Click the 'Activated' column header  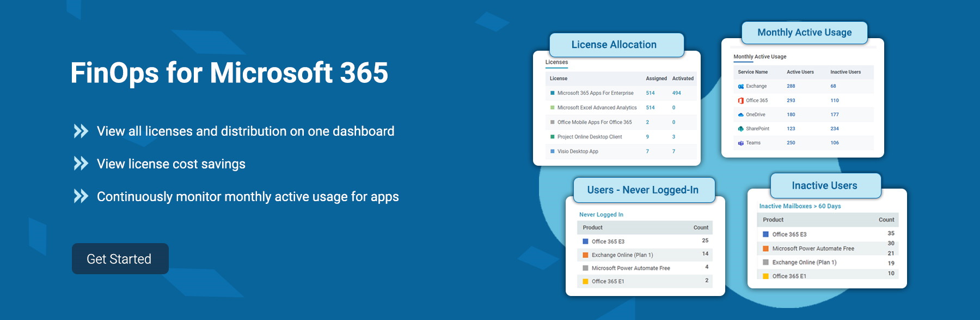coord(683,79)
